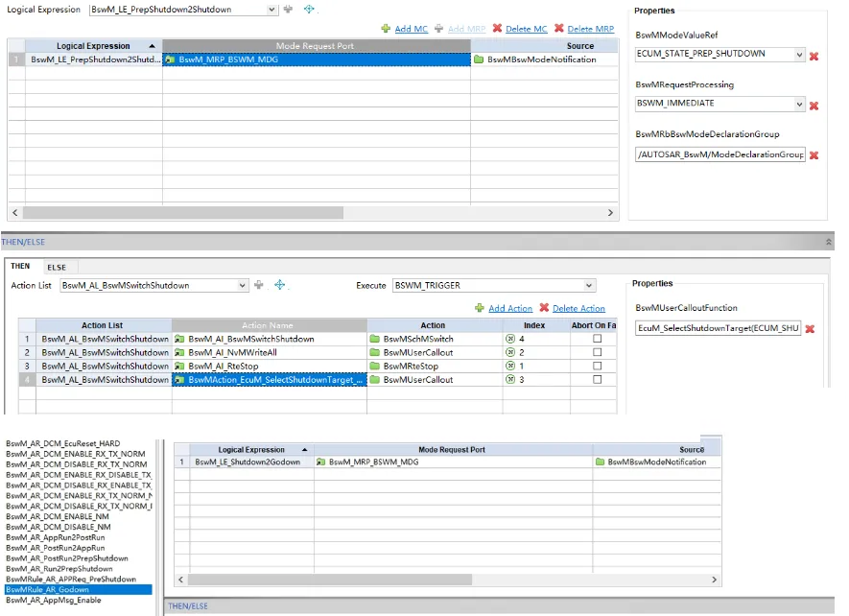Click the add icon beside Action List dropdown
The height and width of the screenshot is (616, 849).
point(259,285)
